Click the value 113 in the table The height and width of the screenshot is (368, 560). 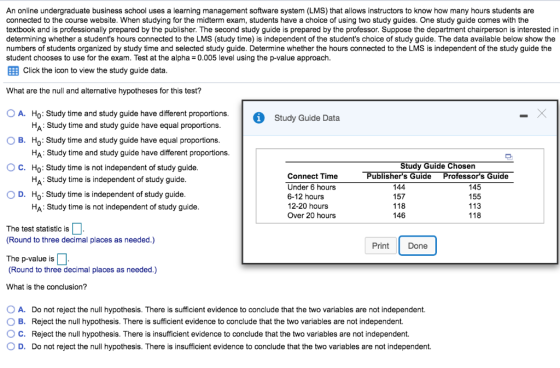[475, 206]
